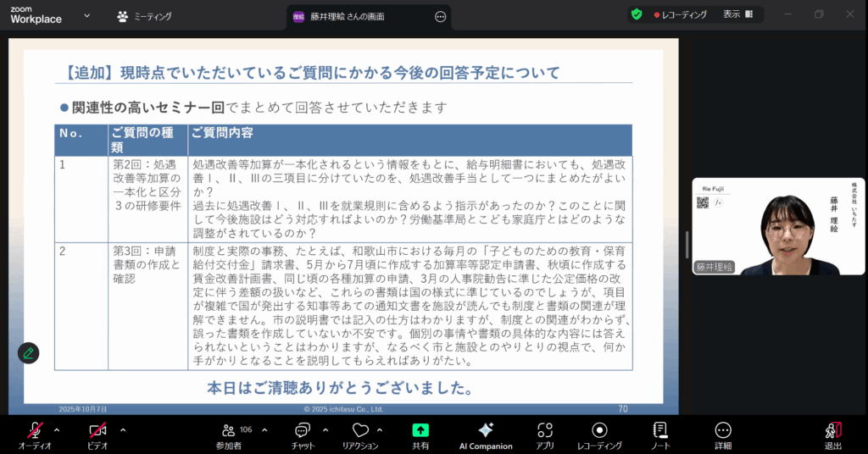Open リアクション heart reactions
Viewport: 868px width, 454px height.
coord(360,430)
